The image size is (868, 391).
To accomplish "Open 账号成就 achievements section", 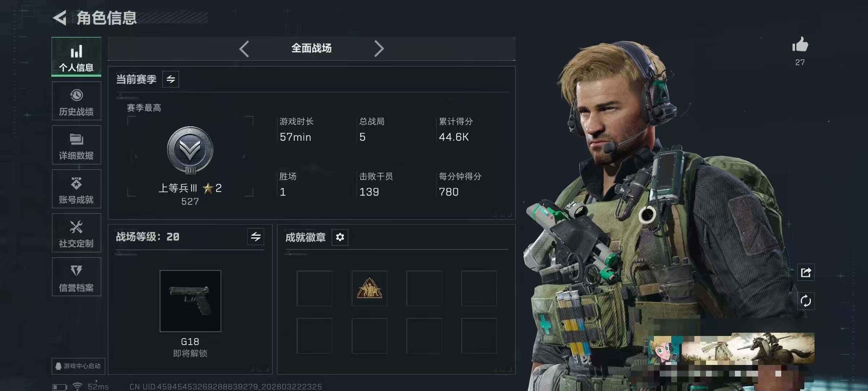I will pos(76,189).
